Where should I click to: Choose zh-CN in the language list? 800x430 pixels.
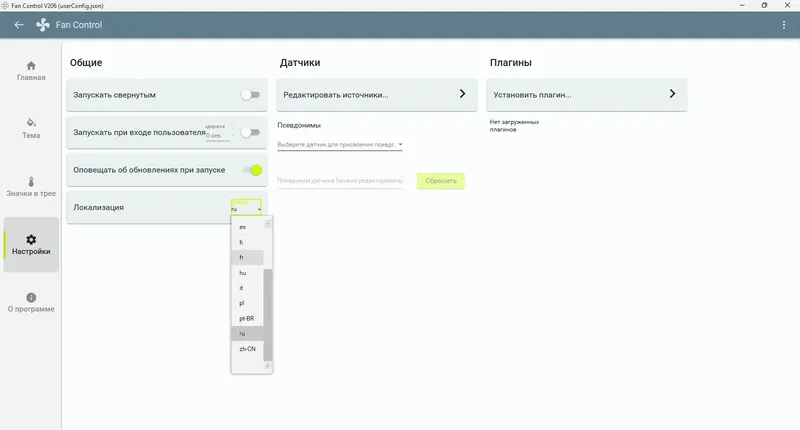coord(247,349)
